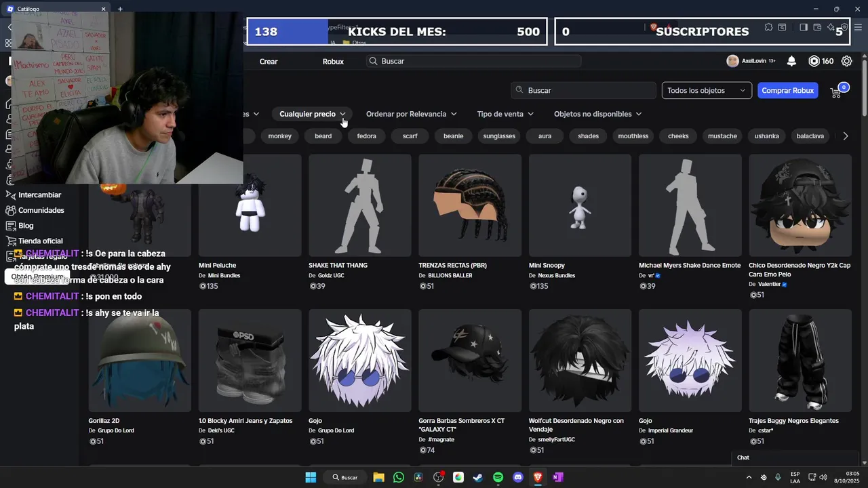
Task: Open creator link BILLIONS BALLER
Action: click(450, 276)
